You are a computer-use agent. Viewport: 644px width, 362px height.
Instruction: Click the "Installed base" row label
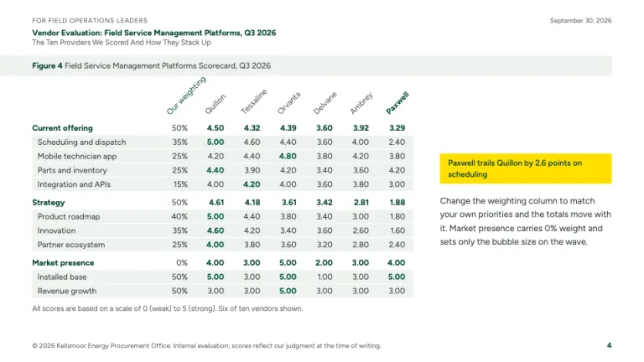(x=62, y=277)
